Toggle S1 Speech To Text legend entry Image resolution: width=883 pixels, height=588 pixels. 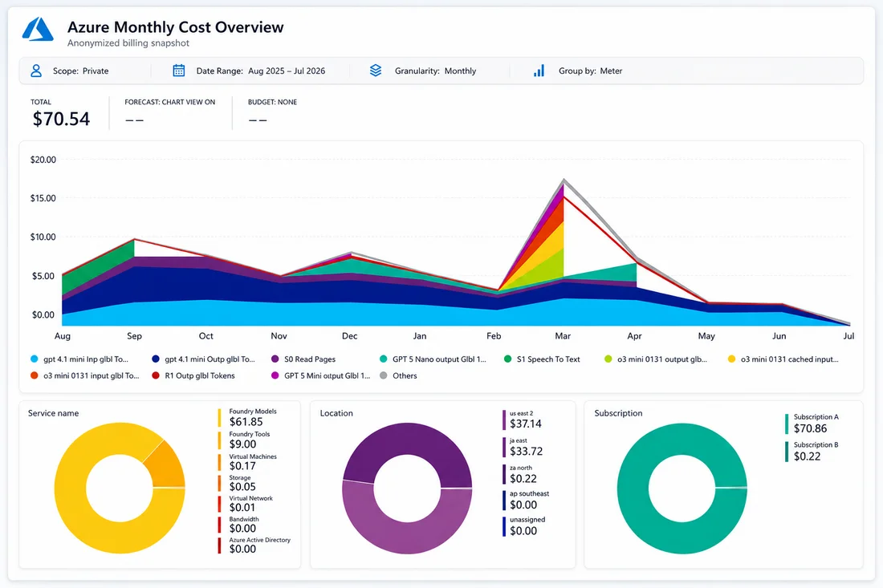point(542,359)
